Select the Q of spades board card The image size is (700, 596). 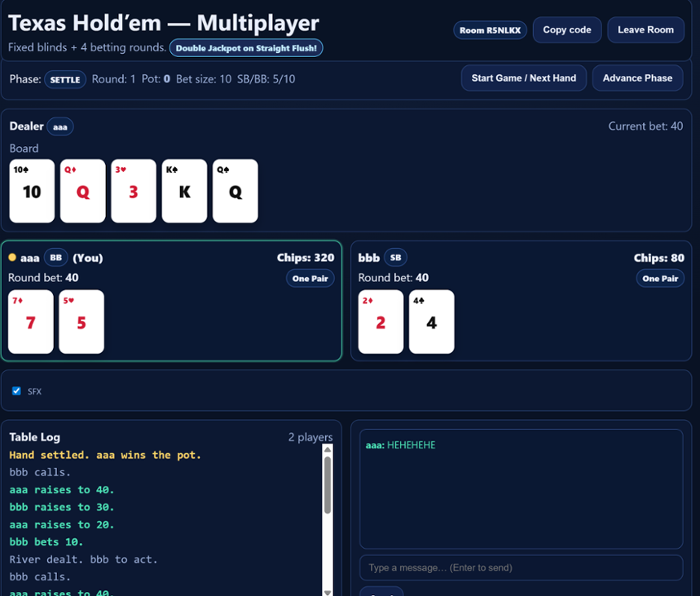[x=235, y=191]
